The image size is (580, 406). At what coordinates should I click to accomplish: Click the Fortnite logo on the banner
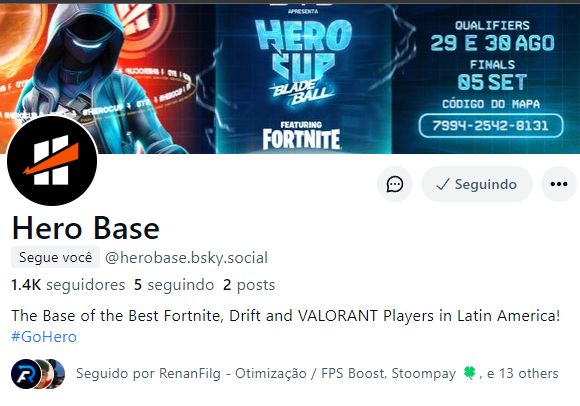pos(301,139)
